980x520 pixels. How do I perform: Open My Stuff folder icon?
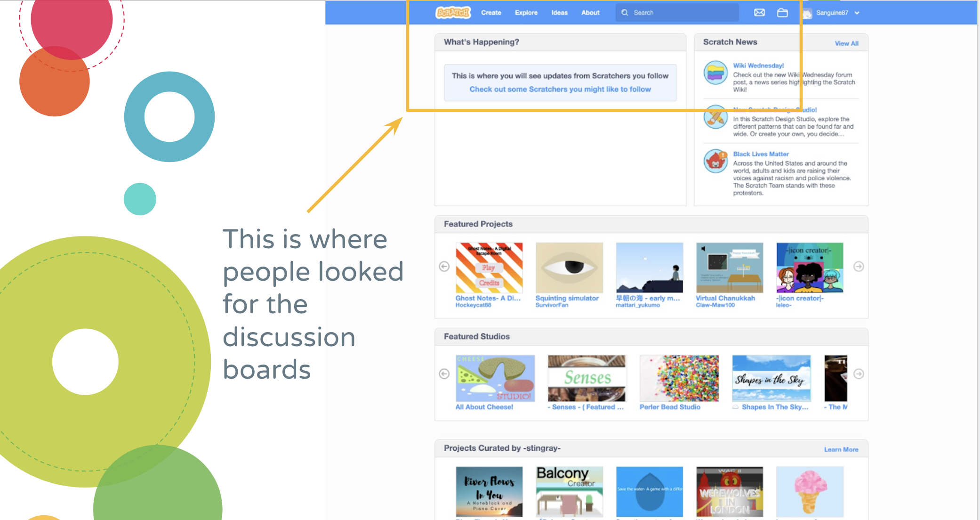782,13
